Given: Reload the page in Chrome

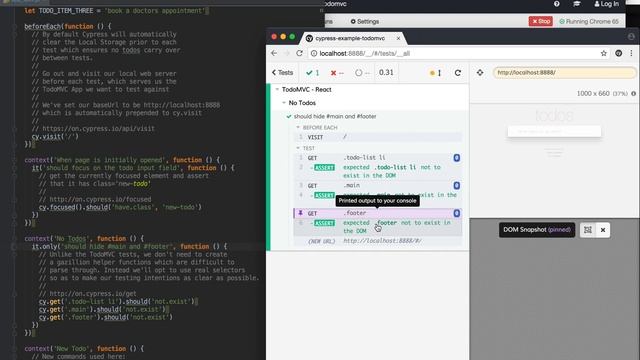Looking at the screenshot, I should (300, 53).
